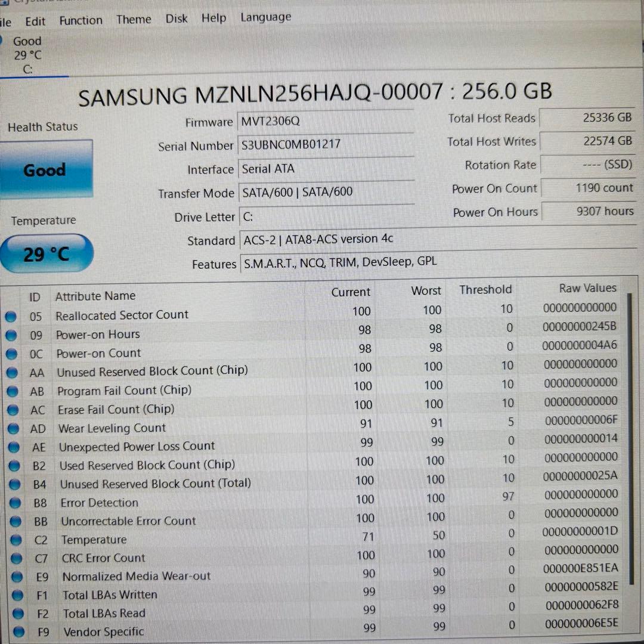Select the Serial Number field value
This screenshot has width=644, height=644.
click(x=325, y=144)
